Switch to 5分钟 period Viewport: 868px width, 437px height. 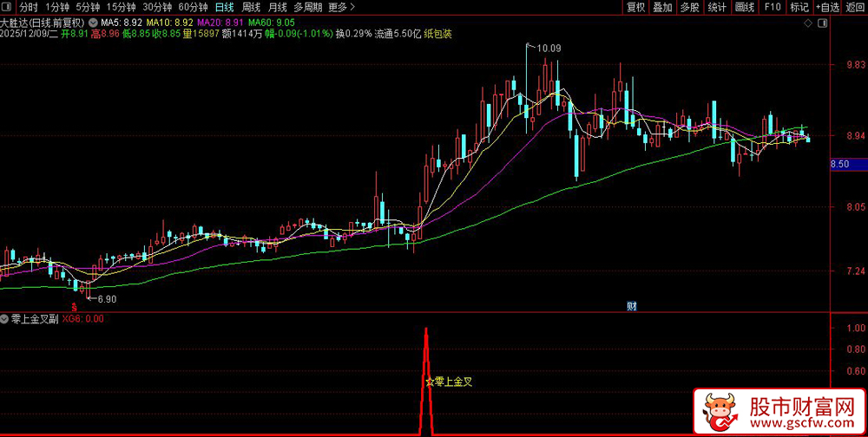pyautogui.click(x=88, y=7)
